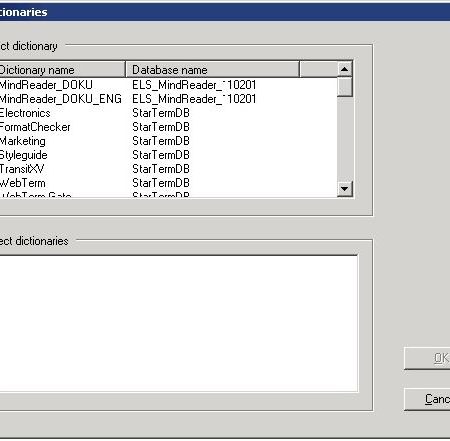Click the Database name column header
The image size is (450, 441).
pos(213,70)
